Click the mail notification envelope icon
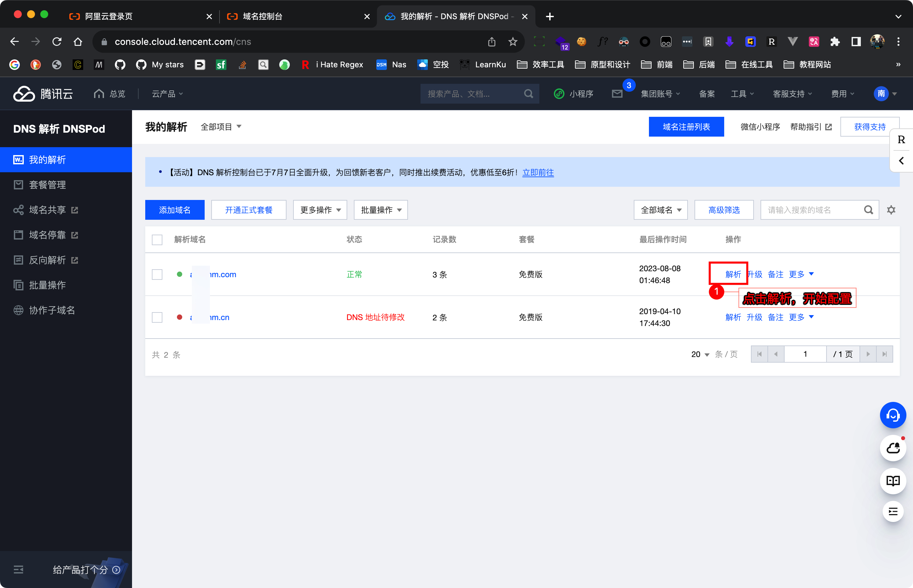This screenshot has height=588, width=913. [617, 94]
